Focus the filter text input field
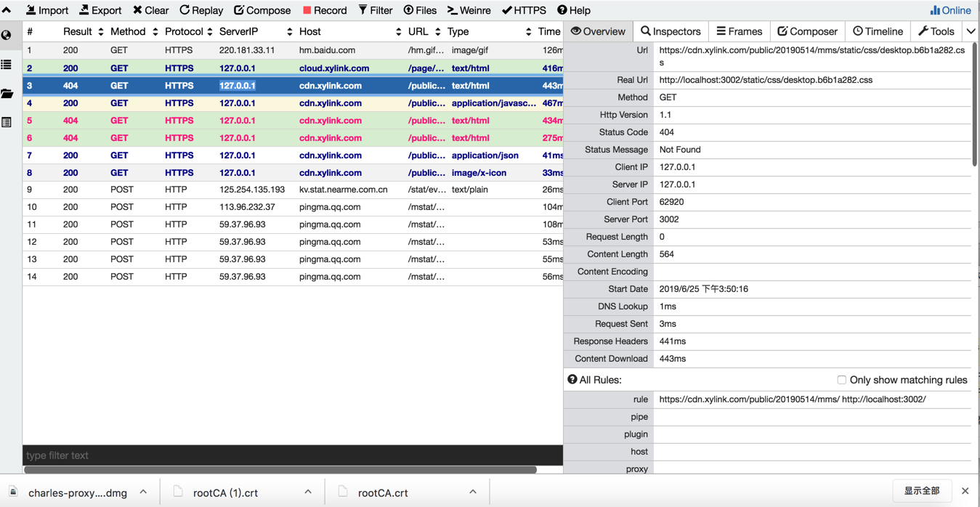 (293, 455)
